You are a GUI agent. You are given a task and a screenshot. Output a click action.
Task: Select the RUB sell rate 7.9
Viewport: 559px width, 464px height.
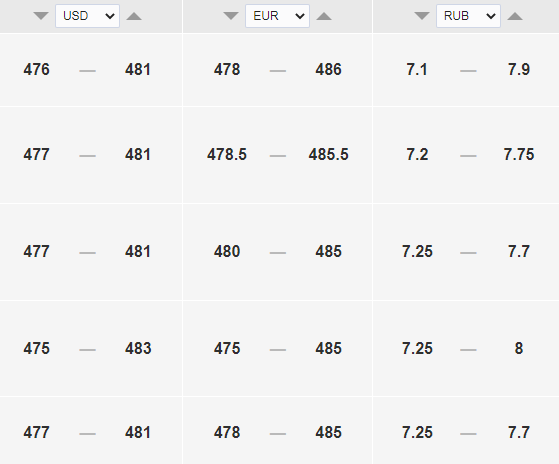point(519,69)
